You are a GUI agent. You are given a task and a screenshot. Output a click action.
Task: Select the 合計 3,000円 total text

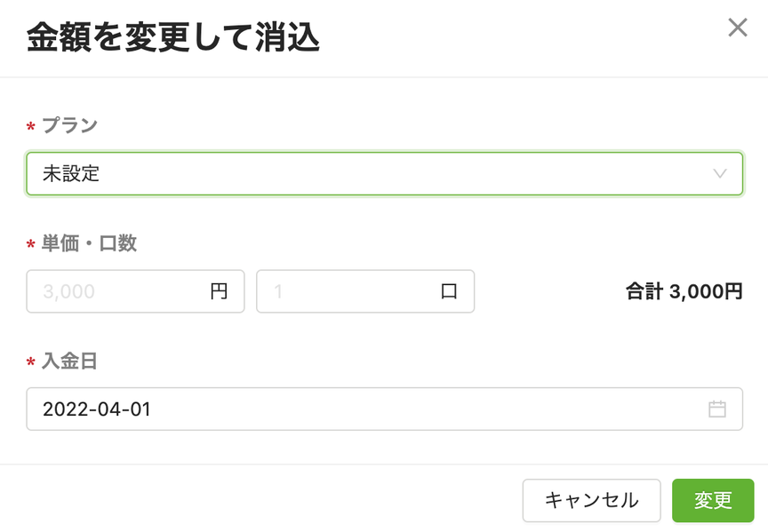click(x=684, y=291)
